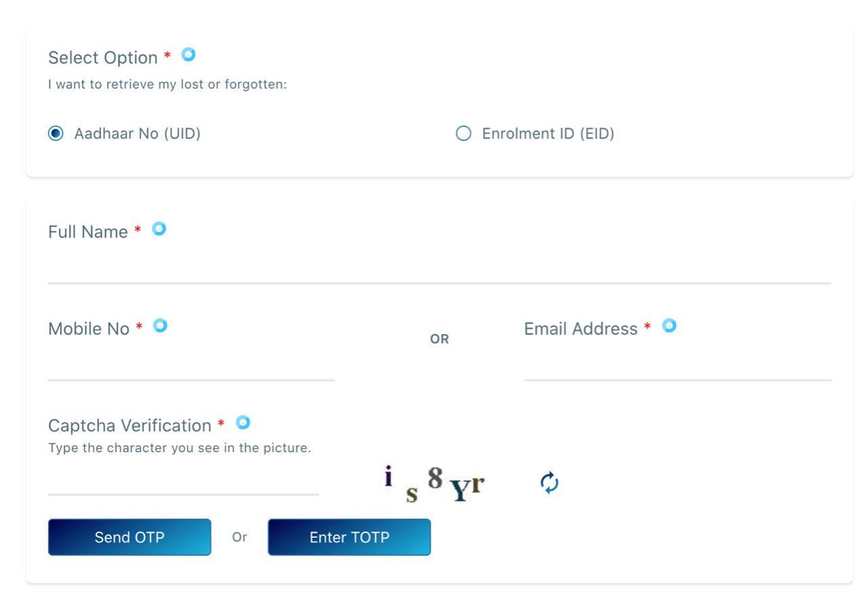Click the Aadhaar No (UID) label text
The width and height of the screenshot is (868, 598).
pos(137,134)
